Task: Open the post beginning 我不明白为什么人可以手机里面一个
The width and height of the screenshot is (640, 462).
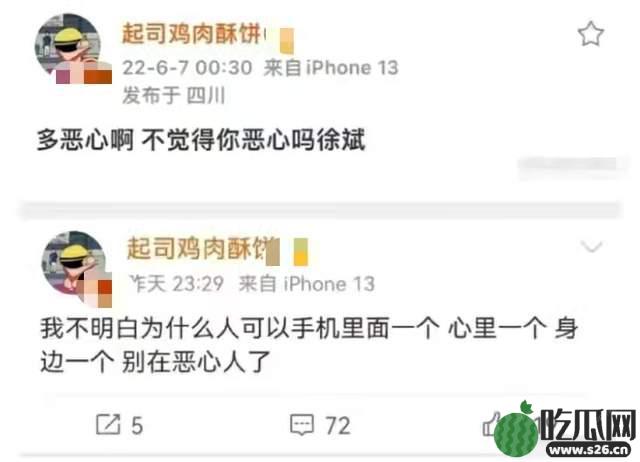Action: [309, 345]
